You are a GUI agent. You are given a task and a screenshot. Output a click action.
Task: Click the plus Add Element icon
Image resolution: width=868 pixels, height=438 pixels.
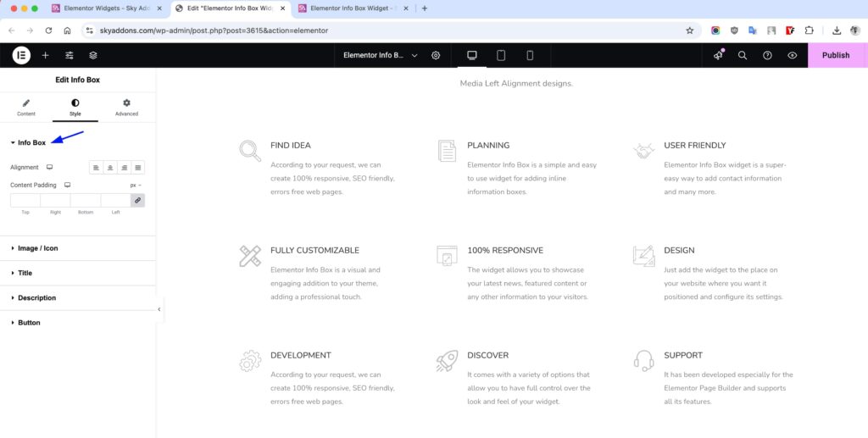46,55
